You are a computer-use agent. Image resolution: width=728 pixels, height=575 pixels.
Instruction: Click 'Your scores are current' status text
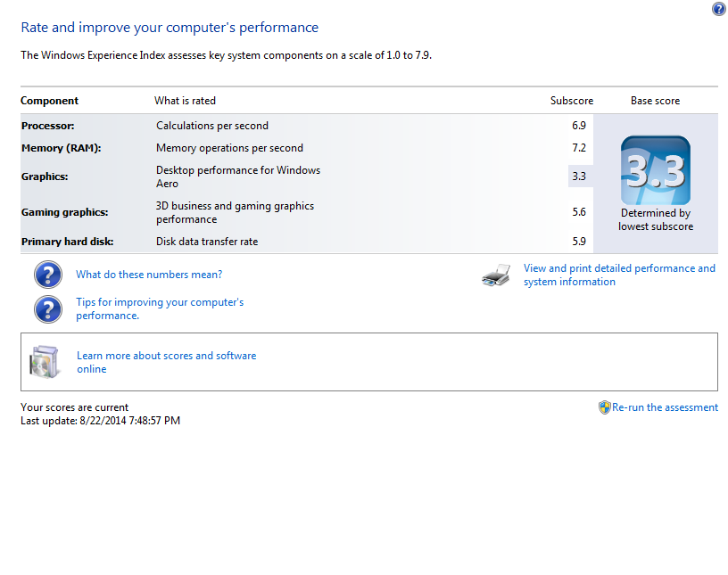tap(74, 407)
